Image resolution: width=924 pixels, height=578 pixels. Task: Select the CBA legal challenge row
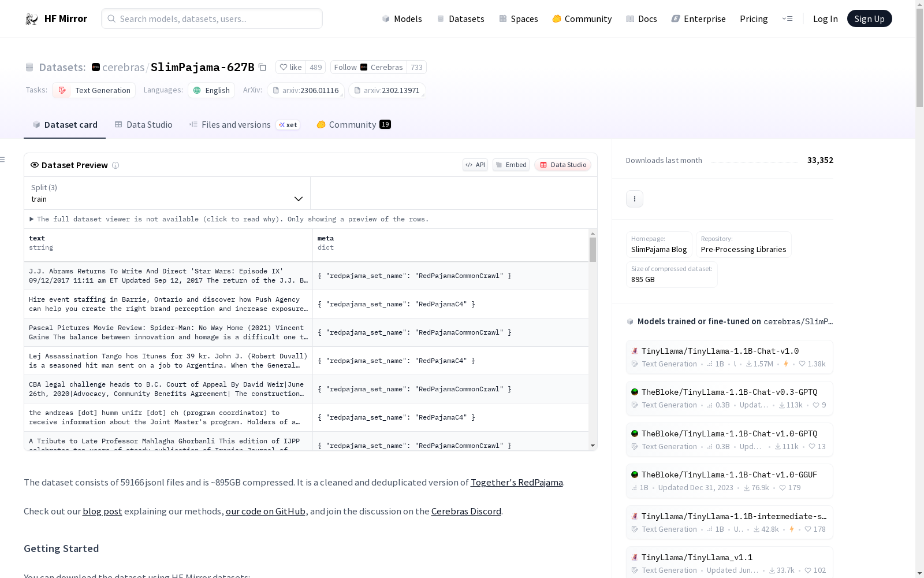pos(306,389)
